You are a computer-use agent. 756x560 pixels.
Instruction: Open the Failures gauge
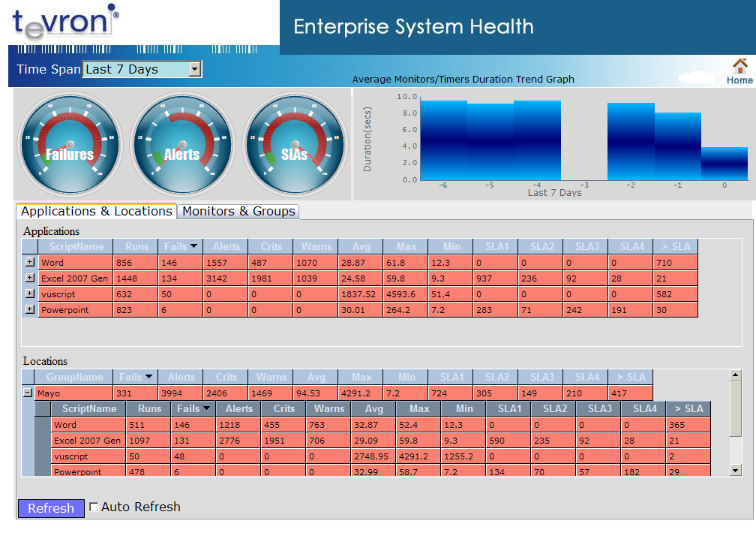pyautogui.click(x=70, y=144)
